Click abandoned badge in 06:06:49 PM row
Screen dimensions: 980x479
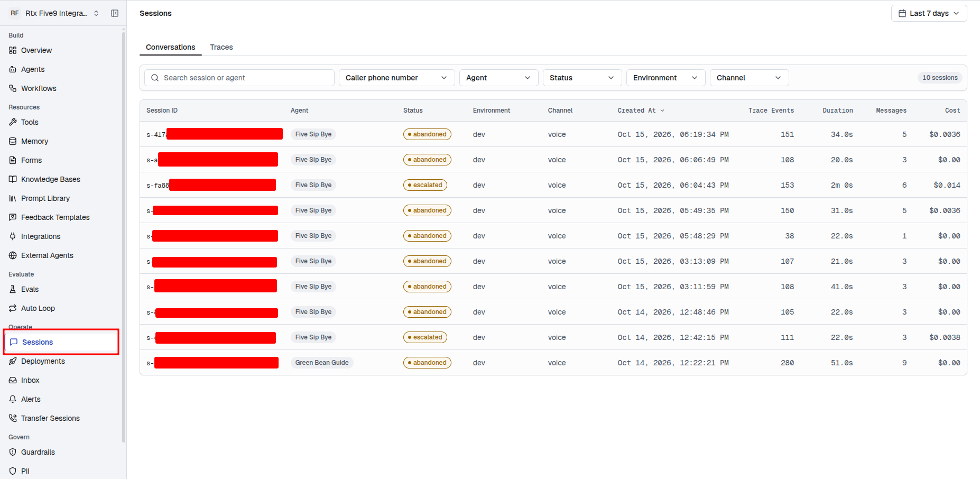(427, 160)
